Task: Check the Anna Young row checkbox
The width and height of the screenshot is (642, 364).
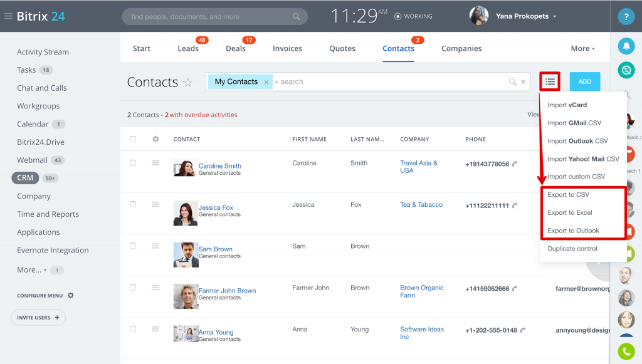Action: pyautogui.click(x=133, y=329)
